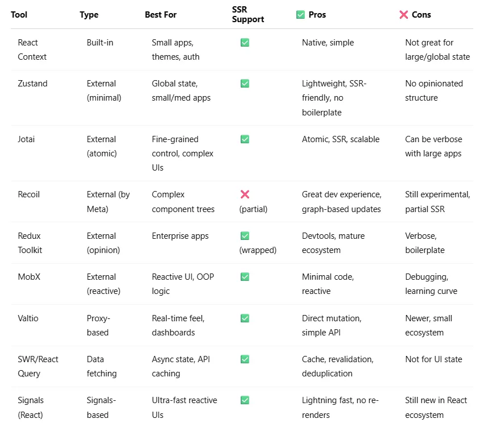The height and width of the screenshot is (427, 504).
Task: Click the SSR checkmark for MobX
Action: point(245,277)
